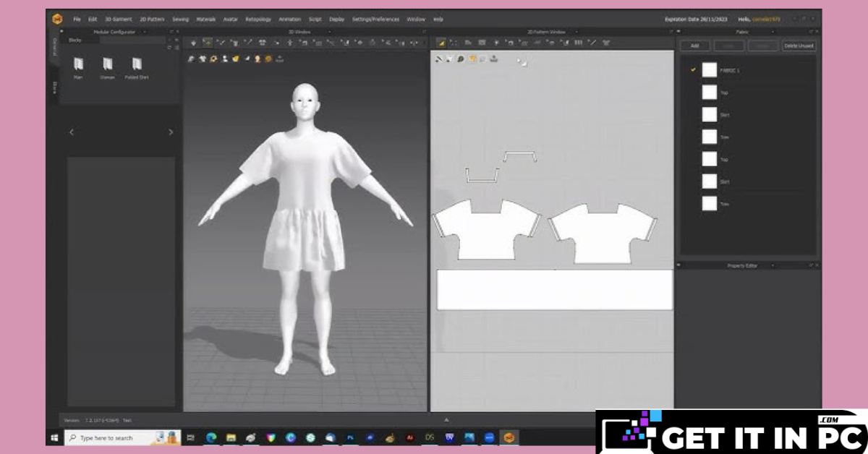Open the 2D Pattern menu
Viewport: 868px width, 454px height.
(152, 19)
